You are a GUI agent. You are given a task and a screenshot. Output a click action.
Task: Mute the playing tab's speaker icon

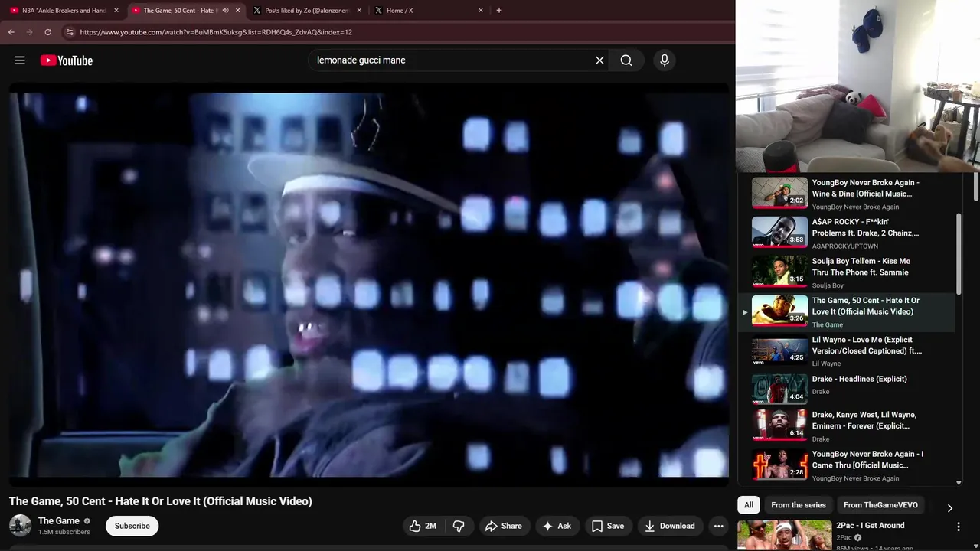225,11
